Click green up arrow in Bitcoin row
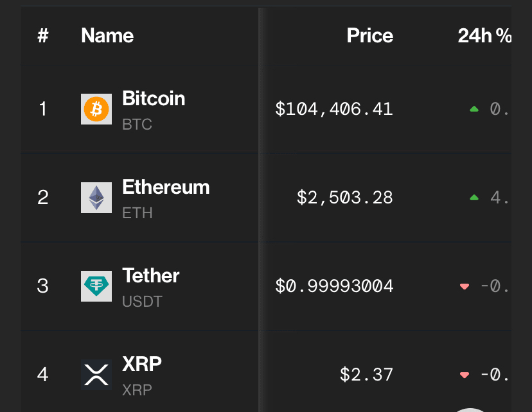Screen dimensions: 532x412 474,110
